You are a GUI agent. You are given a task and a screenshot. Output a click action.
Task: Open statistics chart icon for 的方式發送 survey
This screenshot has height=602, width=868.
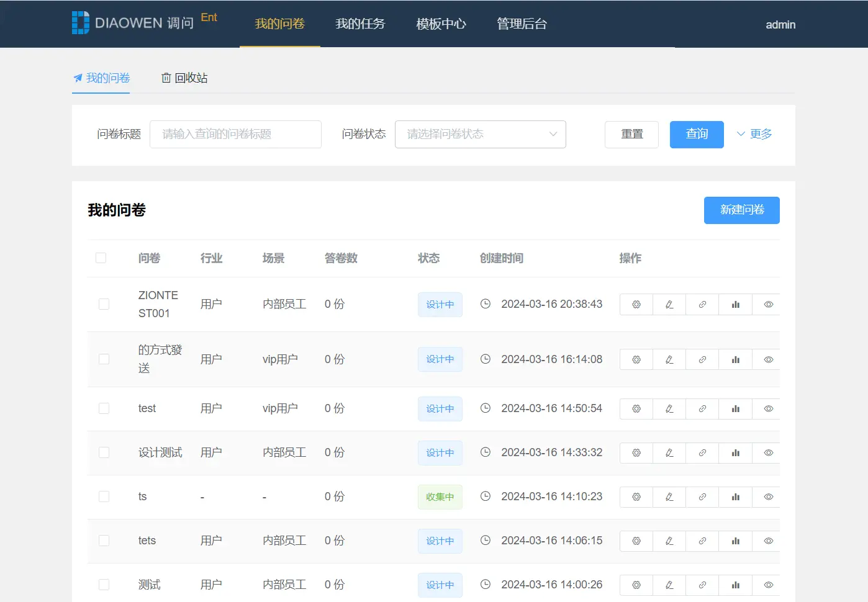735,360
